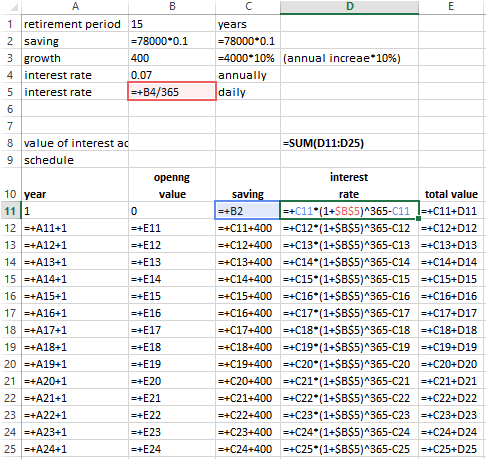487x460 pixels.
Task: Click cell =+E19
Action: pos(172,364)
